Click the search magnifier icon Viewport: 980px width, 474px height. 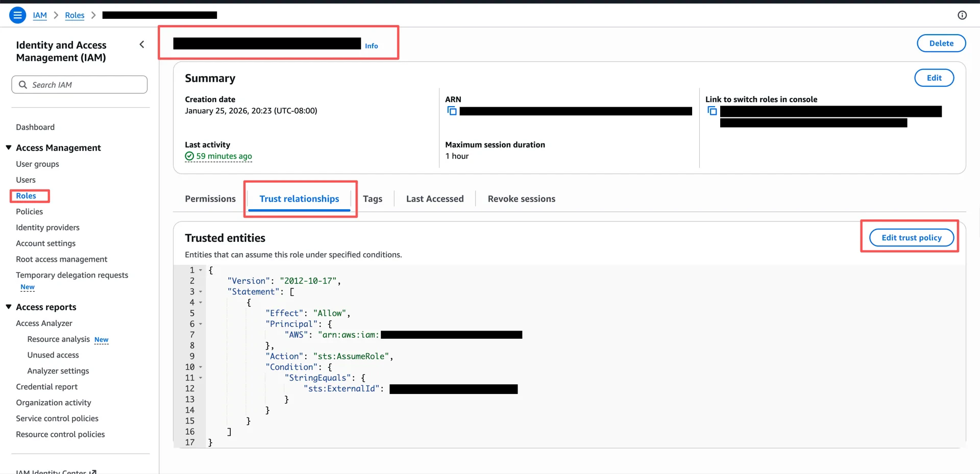[x=23, y=85]
